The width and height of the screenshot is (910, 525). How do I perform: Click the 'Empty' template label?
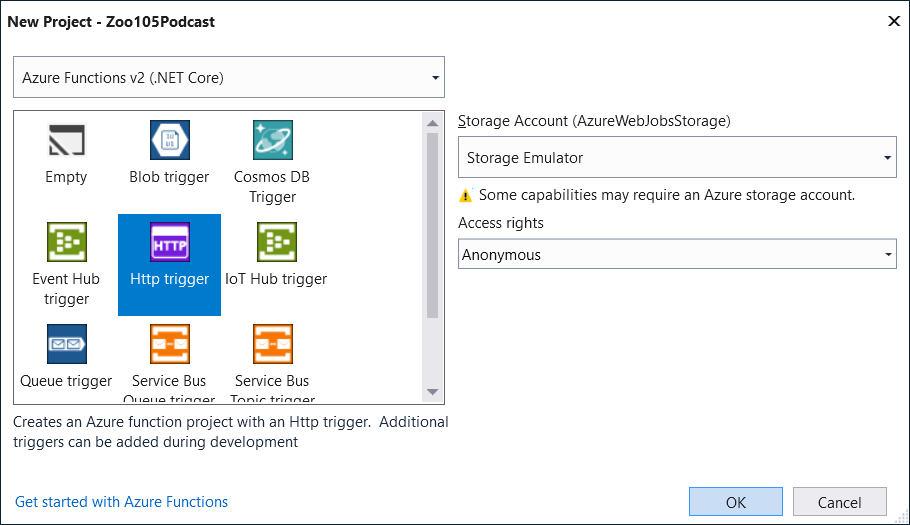point(66,177)
